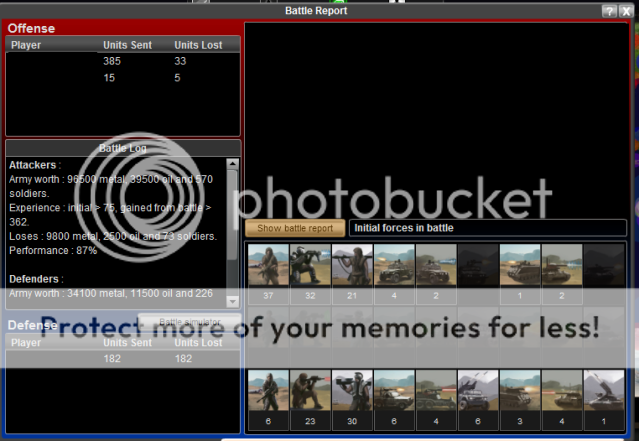This screenshot has width=639, height=441.
Task: Click the Battle Log scrollbar thumb
Action: tap(232, 214)
